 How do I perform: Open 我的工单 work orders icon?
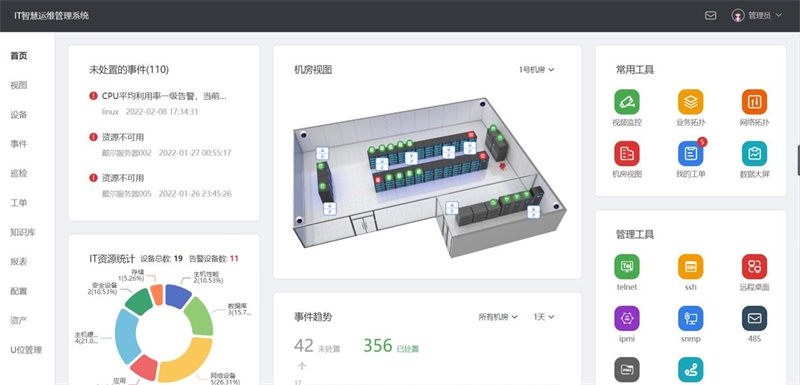click(690, 153)
